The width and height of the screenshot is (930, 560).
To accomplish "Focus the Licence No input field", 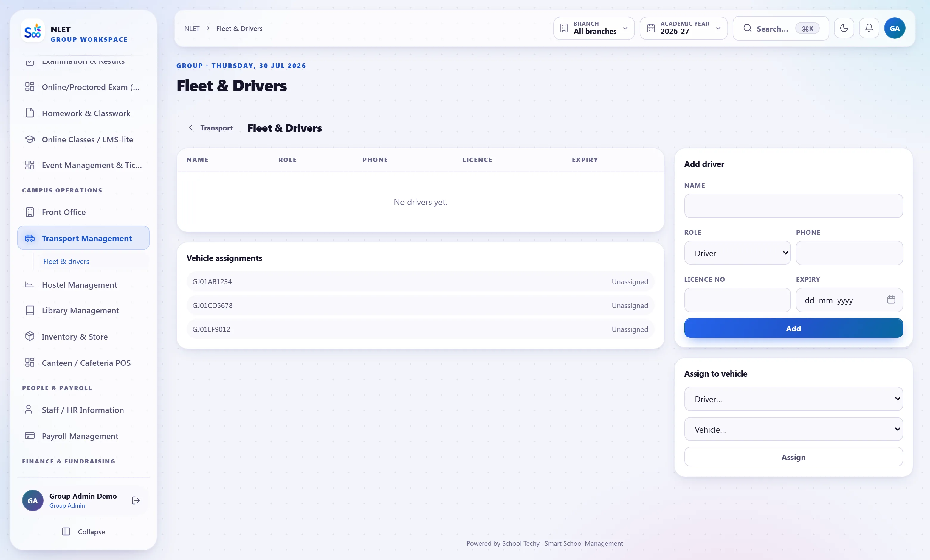I will (x=737, y=300).
